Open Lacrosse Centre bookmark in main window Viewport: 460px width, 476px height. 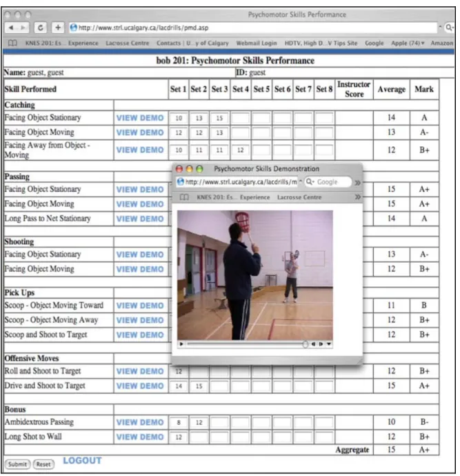[x=128, y=43]
